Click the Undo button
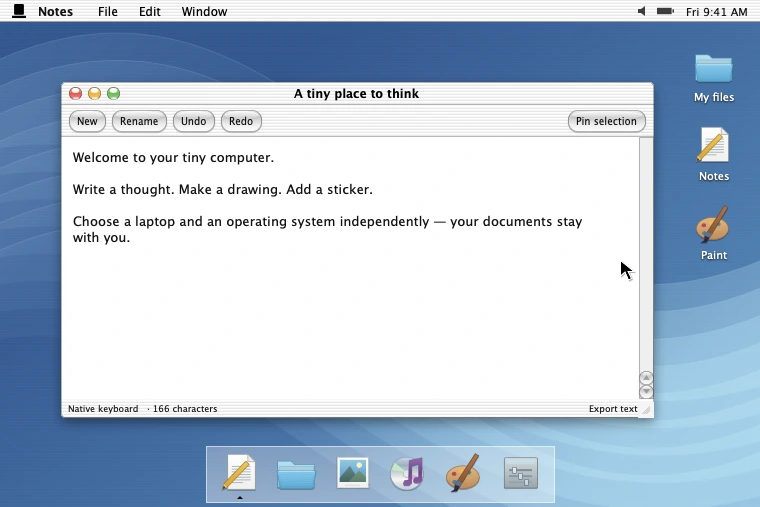 [x=193, y=121]
